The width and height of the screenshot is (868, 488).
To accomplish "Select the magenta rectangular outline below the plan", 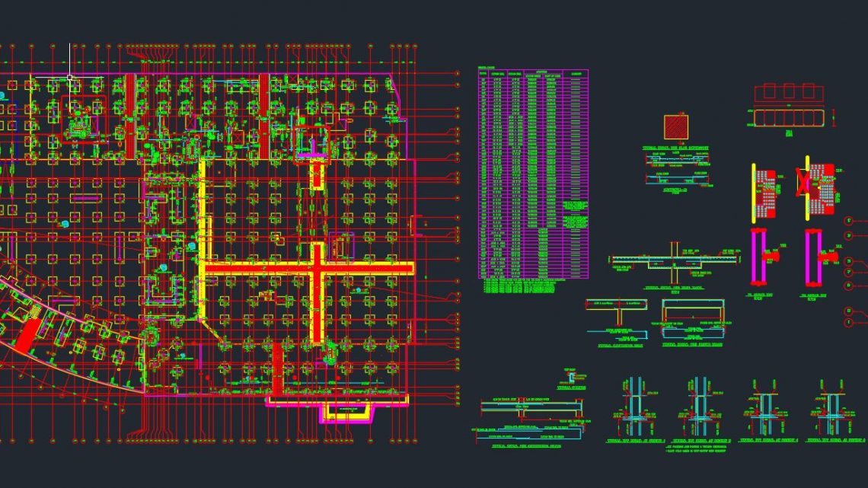I will point(348,412).
